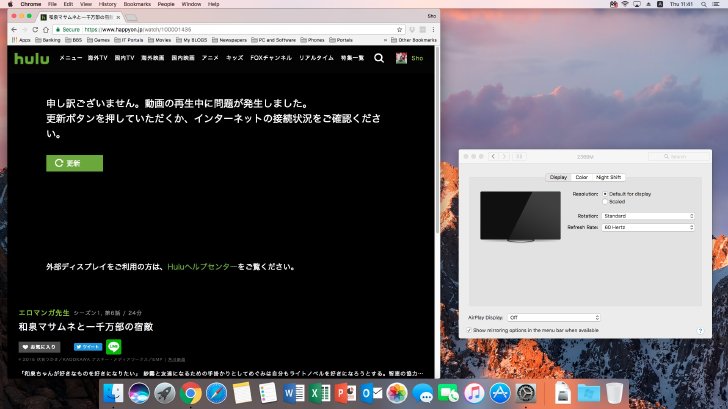Expand the Other Bookmarks folder
The width and height of the screenshot is (728, 409).
pos(414,40)
